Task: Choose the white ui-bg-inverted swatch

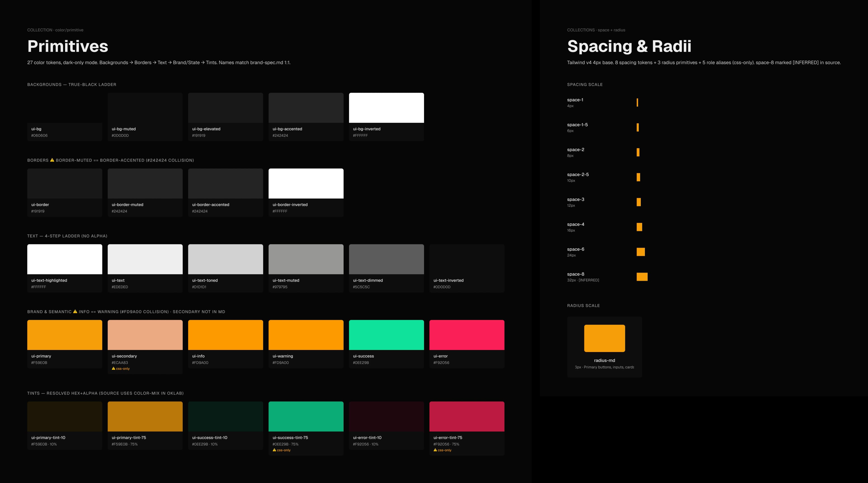Action: (x=387, y=108)
